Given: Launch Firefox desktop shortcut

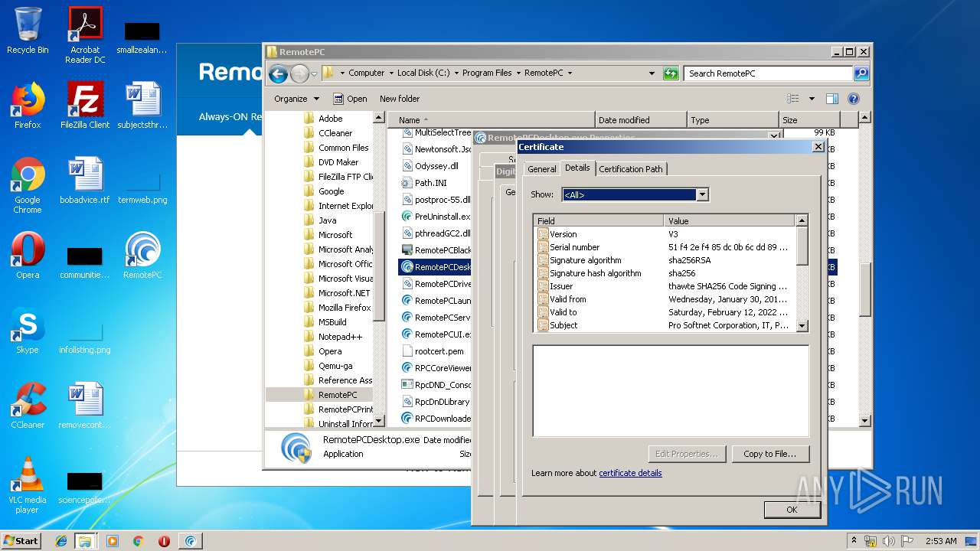Looking at the screenshot, I should coord(28,105).
